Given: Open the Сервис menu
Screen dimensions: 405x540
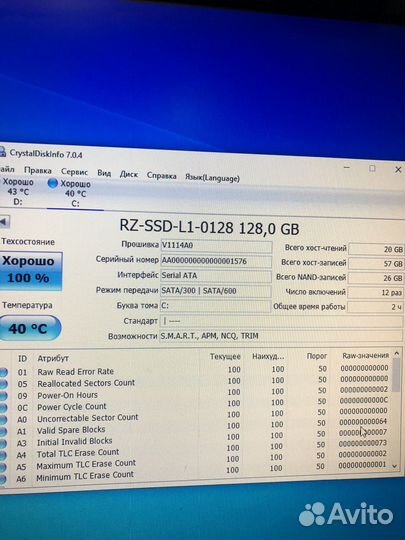Looking at the screenshot, I should pyautogui.click(x=74, y=172).
